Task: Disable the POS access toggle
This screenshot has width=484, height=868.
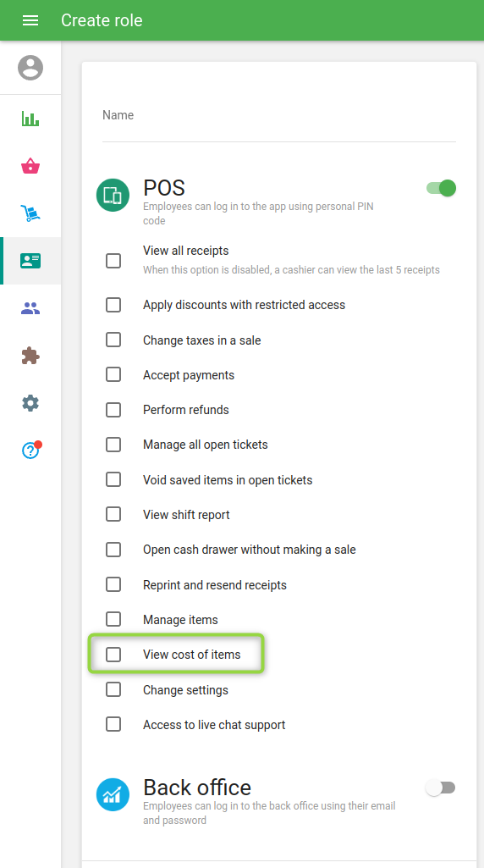Action: point(441,188)
